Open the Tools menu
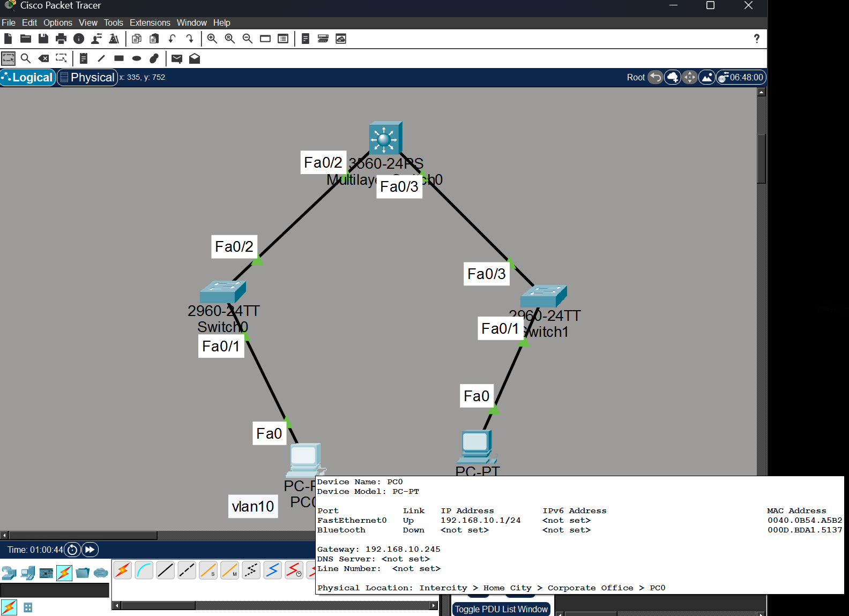Image resolution: width=849 pixels, height=616 pixels. tap(113, 22)
